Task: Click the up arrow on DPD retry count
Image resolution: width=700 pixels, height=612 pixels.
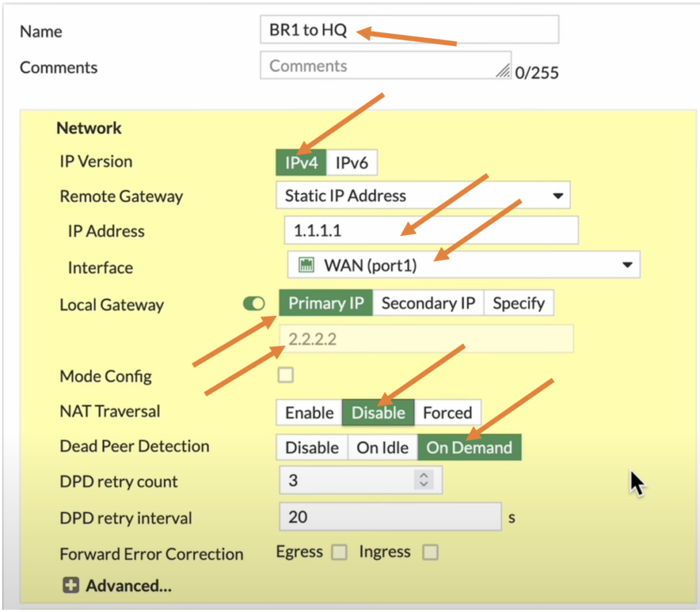Action: click(425, 476)
